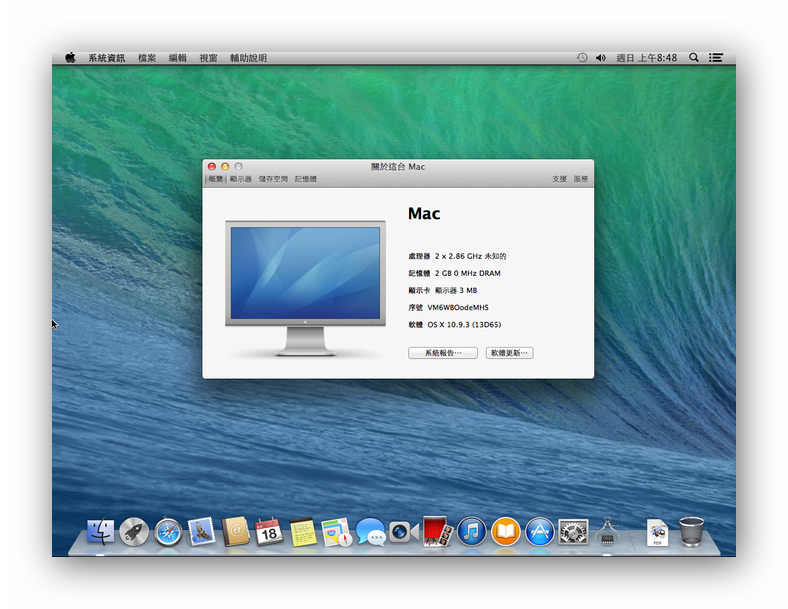Open the 輔助說明 menu
Image resolution: width=788 pixels, height=609 pixels.
coord(248,58)
